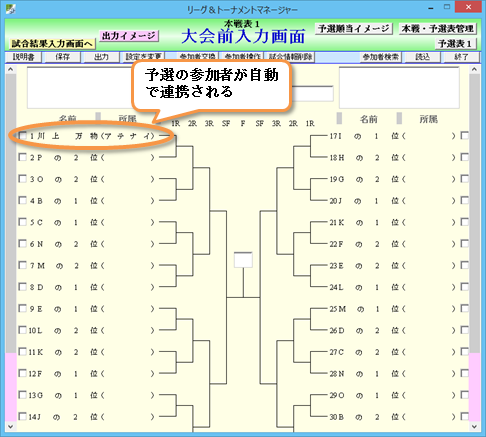Go to 試合結果入力画面へ screen
This screenshot has height=437, width=486.
52,44
